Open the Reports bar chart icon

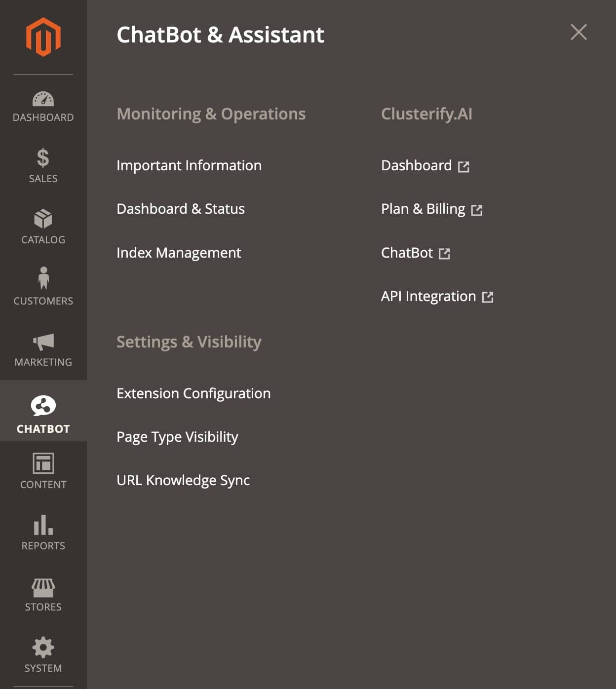click(x=43, y=525)
